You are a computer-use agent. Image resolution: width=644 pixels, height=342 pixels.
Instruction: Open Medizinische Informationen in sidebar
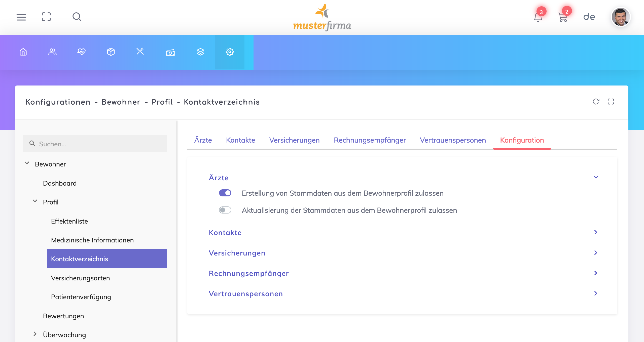point(92,240)
